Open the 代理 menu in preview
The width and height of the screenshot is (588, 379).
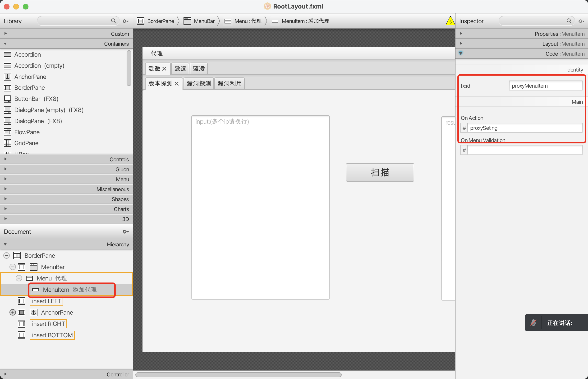coord(157,53)
